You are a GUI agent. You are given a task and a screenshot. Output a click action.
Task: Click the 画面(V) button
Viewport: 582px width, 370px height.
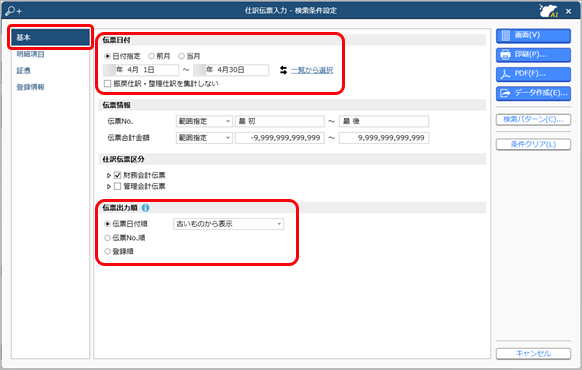pos(533,36)
